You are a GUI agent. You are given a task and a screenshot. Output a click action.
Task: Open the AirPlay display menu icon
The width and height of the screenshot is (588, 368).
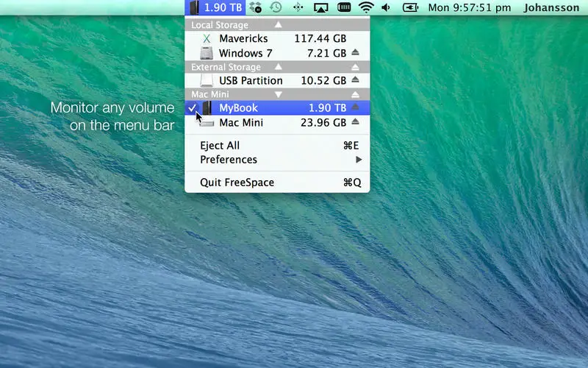pyautogui.click(x=320, y=7)
